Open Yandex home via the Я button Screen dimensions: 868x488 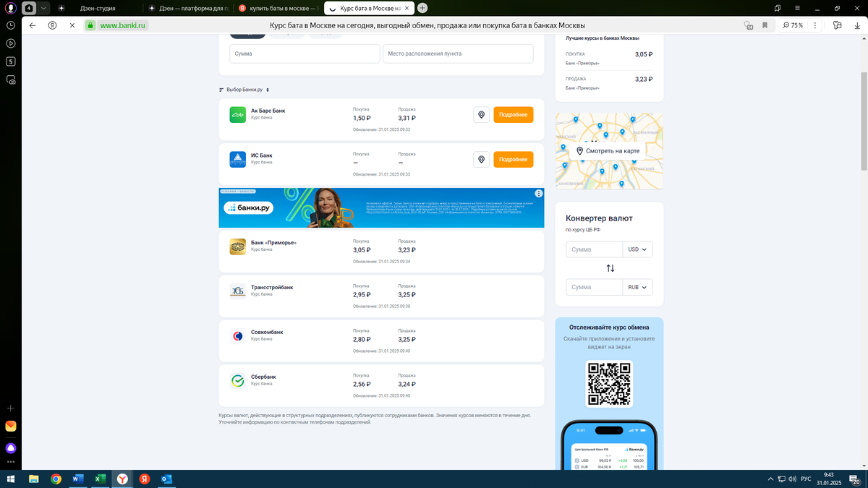point(53,25)
